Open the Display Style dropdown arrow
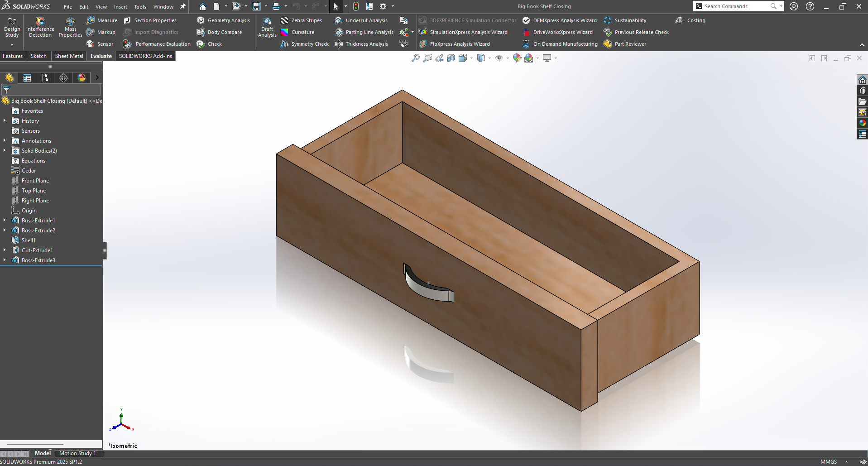 click(489, 58)
